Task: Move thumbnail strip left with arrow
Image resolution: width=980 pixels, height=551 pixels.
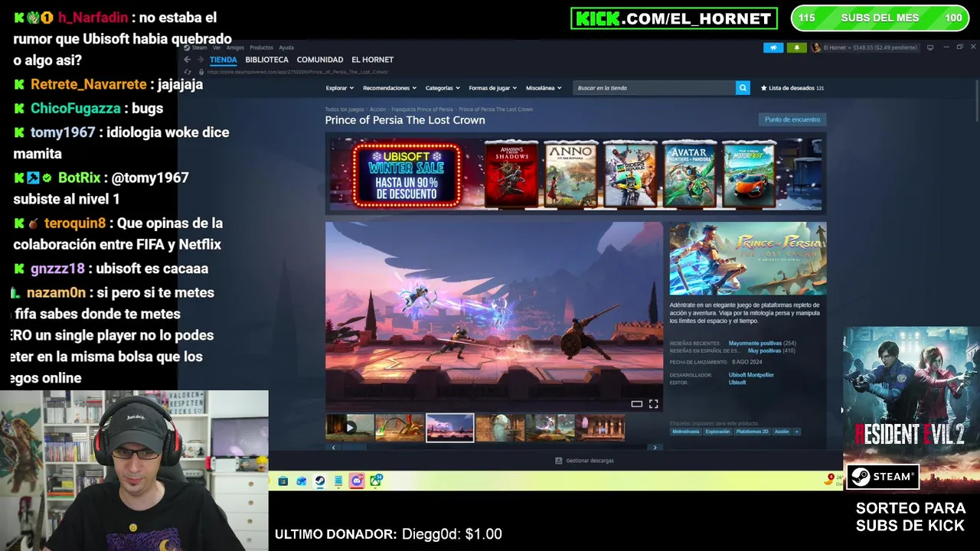Action: click(333, 448)
